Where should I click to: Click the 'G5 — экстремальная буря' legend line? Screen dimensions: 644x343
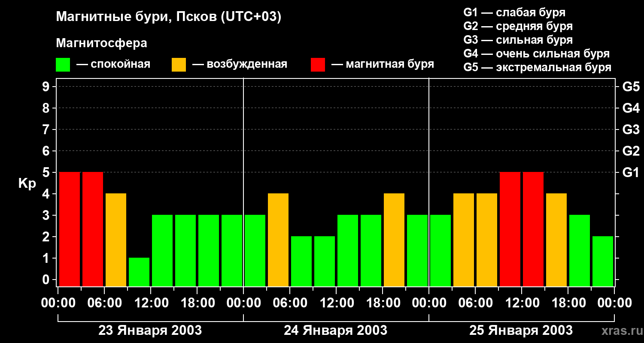tap(538, 67)
